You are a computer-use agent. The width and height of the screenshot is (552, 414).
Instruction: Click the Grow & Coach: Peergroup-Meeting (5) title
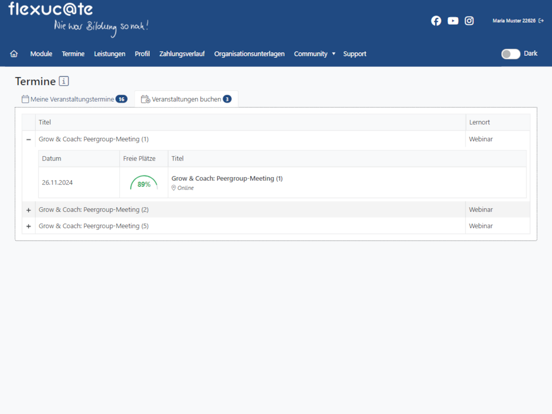pos(94,226)
